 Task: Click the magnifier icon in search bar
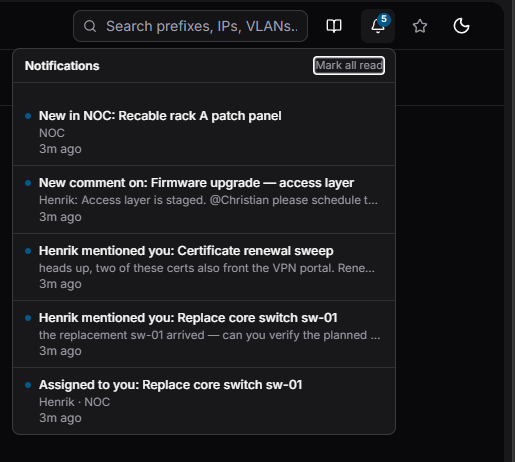click(x=90, y=26)
